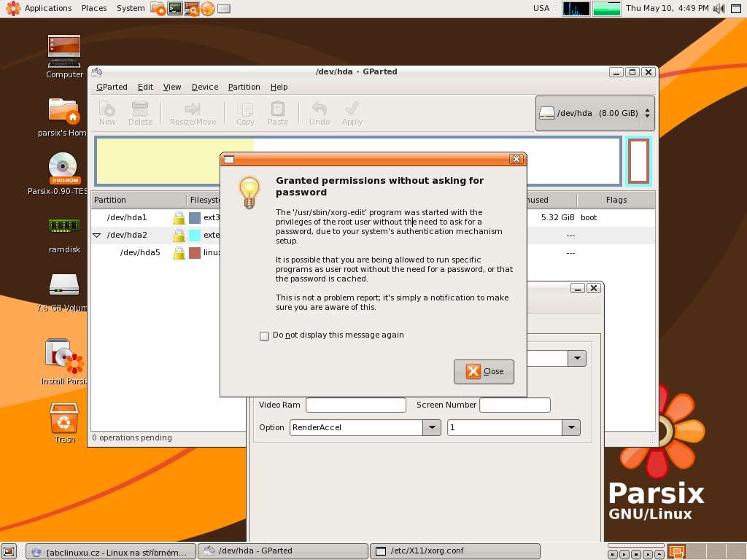Click the lightbulb icon in the dialog

249,192
